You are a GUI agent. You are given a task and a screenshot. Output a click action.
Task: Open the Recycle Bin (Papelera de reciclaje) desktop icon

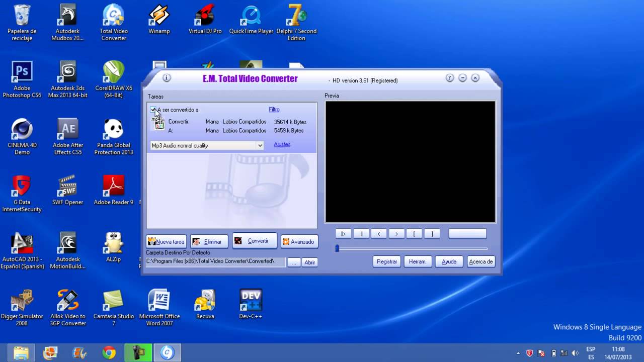coord(22,23)
